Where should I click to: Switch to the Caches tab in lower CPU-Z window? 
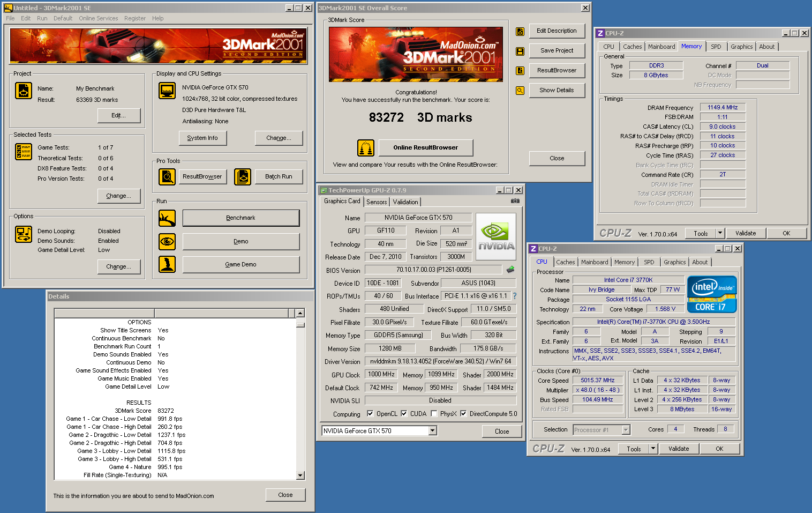click(565, 262)
